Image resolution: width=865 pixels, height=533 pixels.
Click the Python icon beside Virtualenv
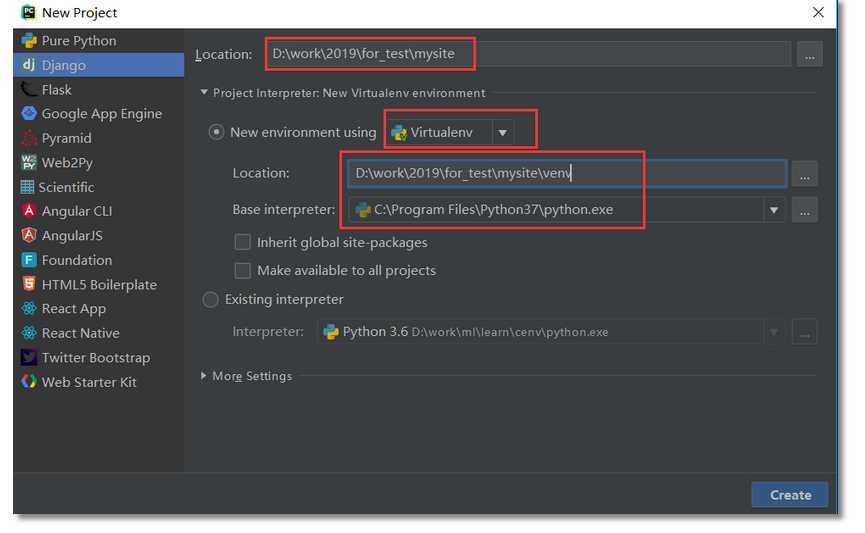[398, 132]
